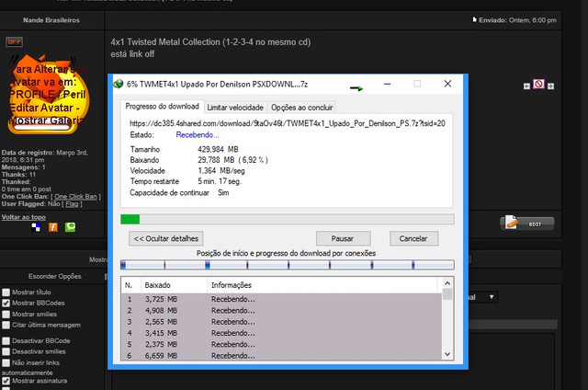Screen dimensions: 588x390
Task: Click the 4x1 Twisted Metal Collection post title
Action: point(210,42)
